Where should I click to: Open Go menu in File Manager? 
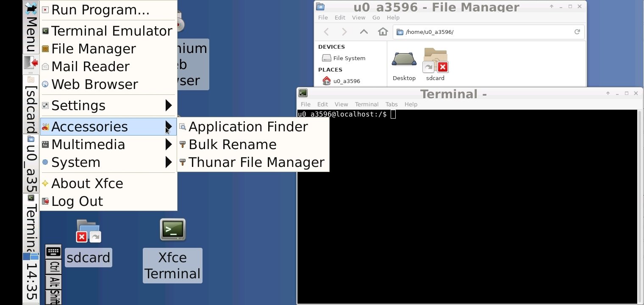tap(376, 18)
